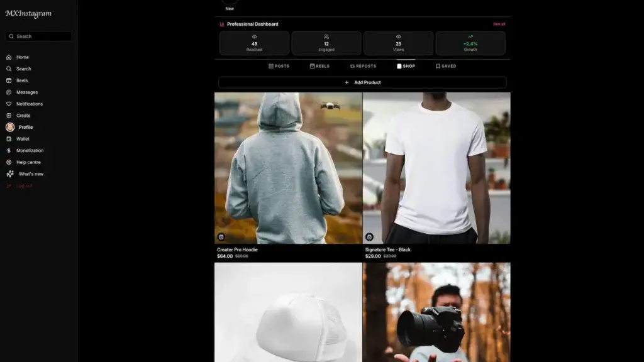This screenshot has height=362, width=644.
Task: Click the MXInstagram logo
Action: tap(28, 13)
